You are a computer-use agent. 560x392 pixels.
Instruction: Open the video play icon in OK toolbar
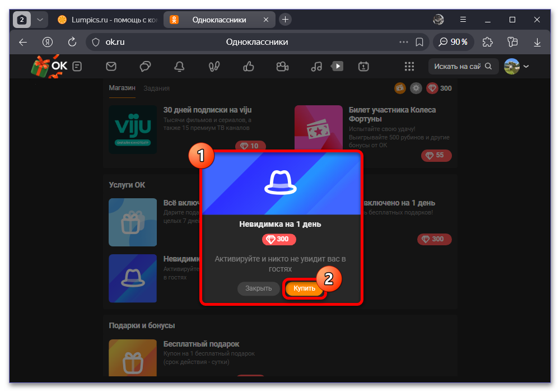[337, 66]
